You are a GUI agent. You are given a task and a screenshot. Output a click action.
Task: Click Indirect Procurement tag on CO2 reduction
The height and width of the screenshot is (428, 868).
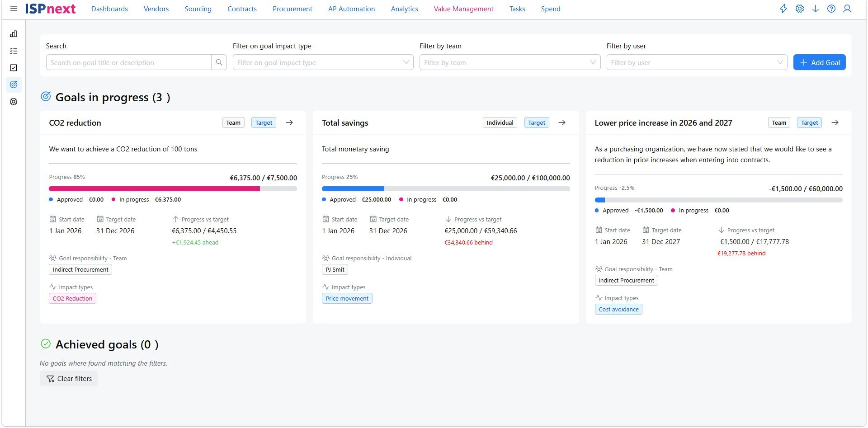point(80,269)
